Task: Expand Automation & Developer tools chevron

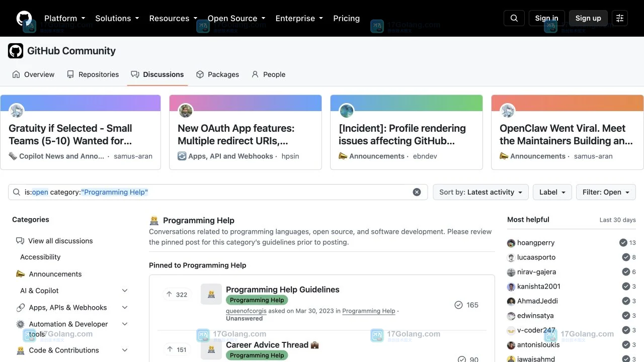Action: coord(125,324)
